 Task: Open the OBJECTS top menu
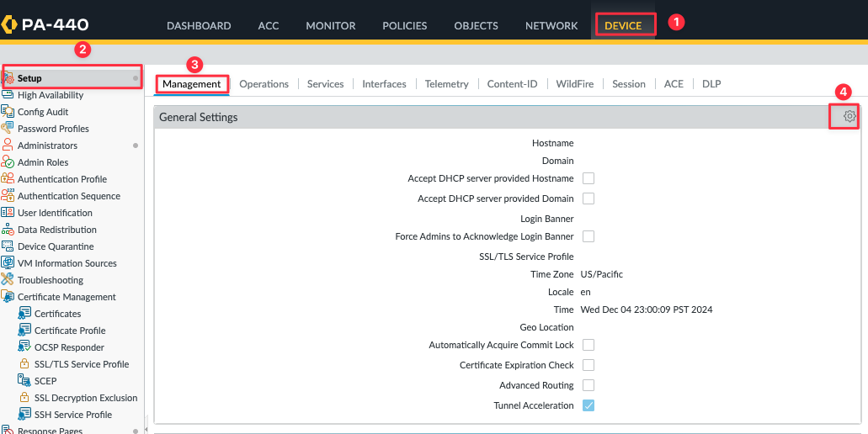476,25
